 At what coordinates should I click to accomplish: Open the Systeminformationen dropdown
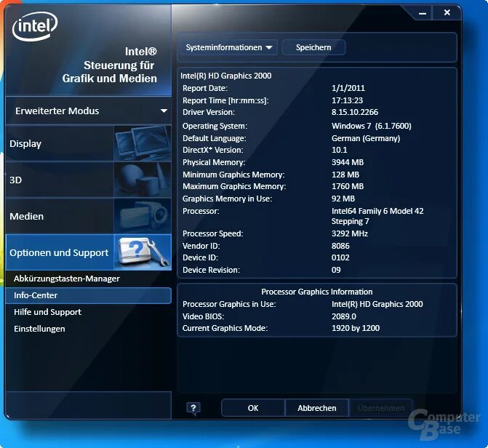pyautogui.click(x=229, y=47)
